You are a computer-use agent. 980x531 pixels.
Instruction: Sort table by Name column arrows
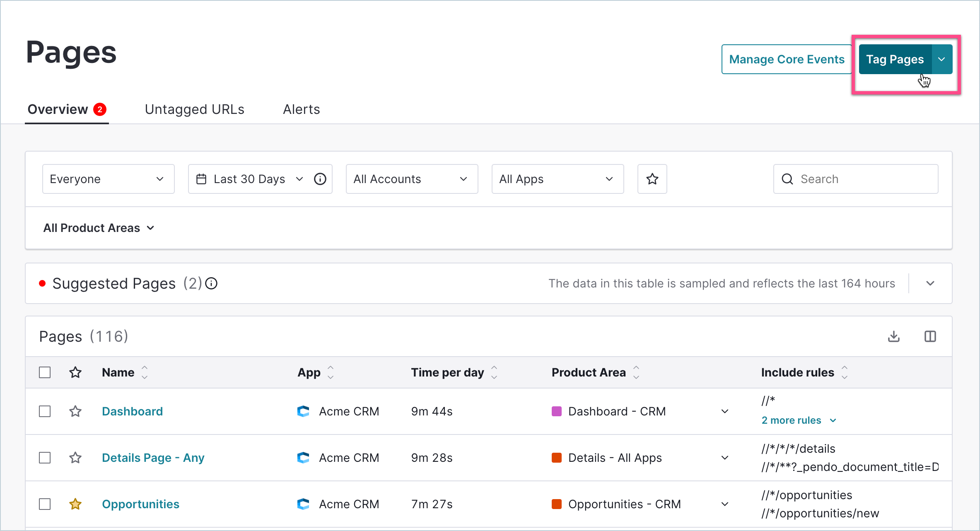(x=145, y=372)
